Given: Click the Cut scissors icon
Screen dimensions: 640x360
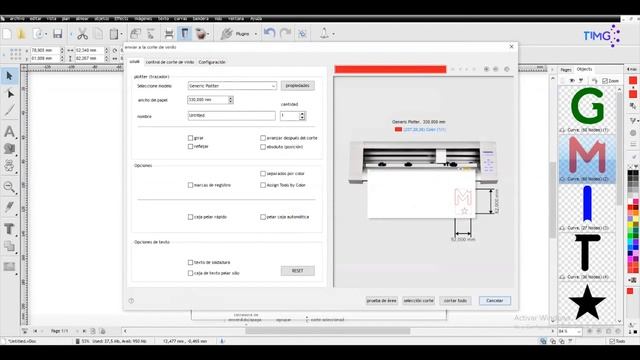Looking at the screenshot, I should pyautogui.click(x=82, y=34).
